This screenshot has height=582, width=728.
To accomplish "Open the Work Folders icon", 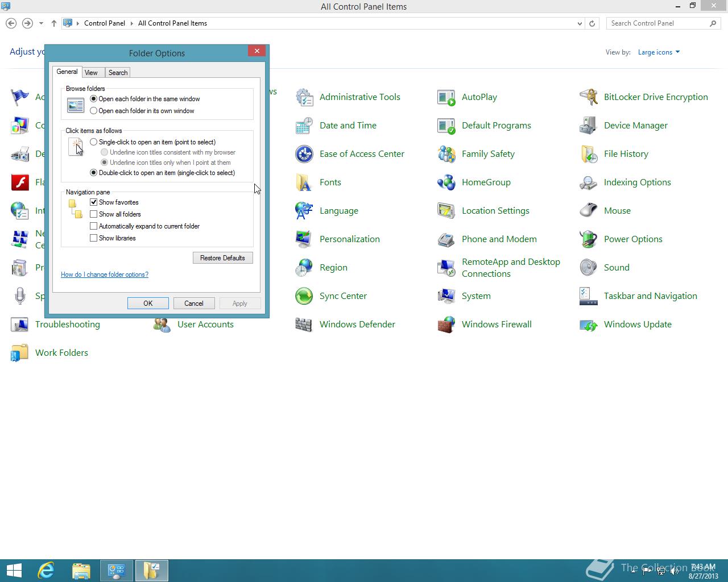I will 20,353.
